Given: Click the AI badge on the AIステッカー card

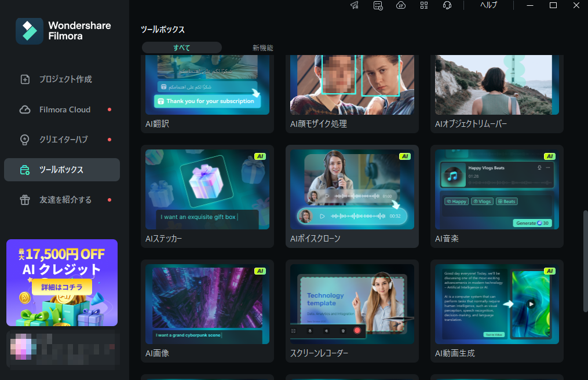Looking at the screenshot, I should point(260,156).
